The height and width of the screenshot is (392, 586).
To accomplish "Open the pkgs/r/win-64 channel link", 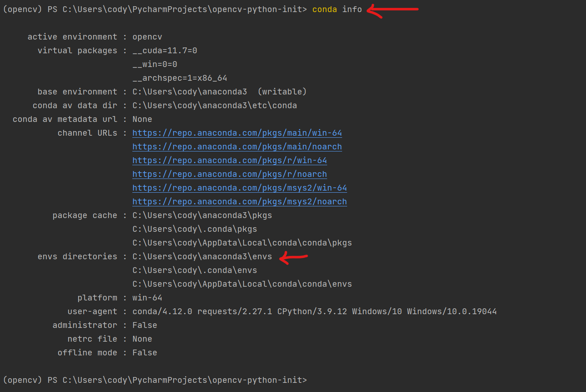I will (x=229, y=161).
